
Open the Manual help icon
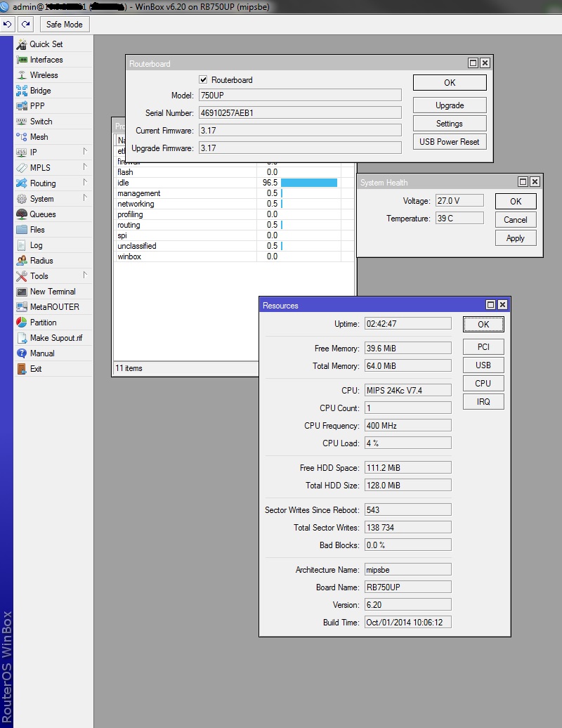(x=22, y=353)
